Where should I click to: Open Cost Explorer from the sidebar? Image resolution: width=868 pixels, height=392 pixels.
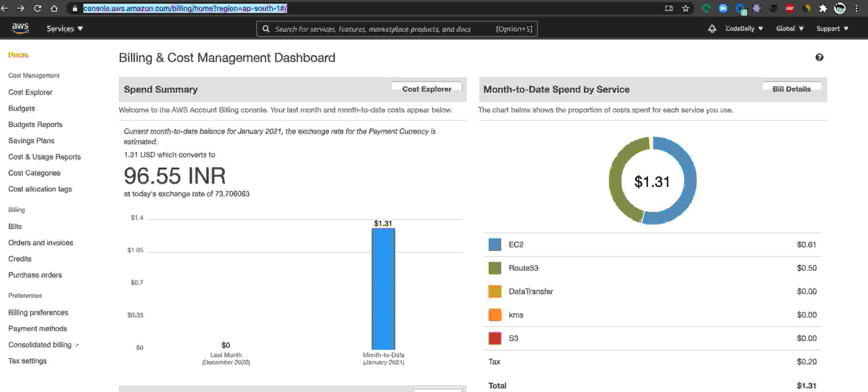click(x=31, y=92)
